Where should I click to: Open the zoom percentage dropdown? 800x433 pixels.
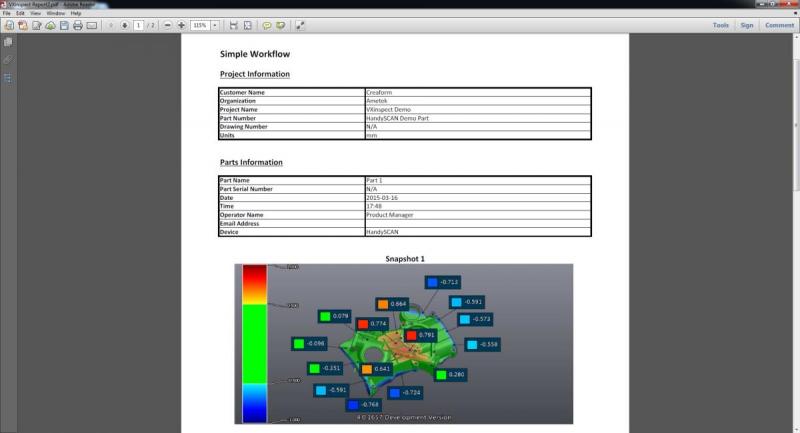pos(215,25)
